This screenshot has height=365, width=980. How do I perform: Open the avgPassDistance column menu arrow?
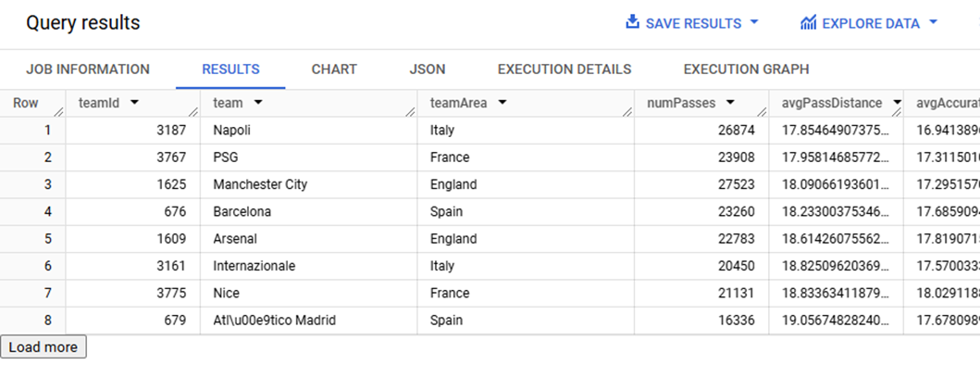[x=898, y=104]
